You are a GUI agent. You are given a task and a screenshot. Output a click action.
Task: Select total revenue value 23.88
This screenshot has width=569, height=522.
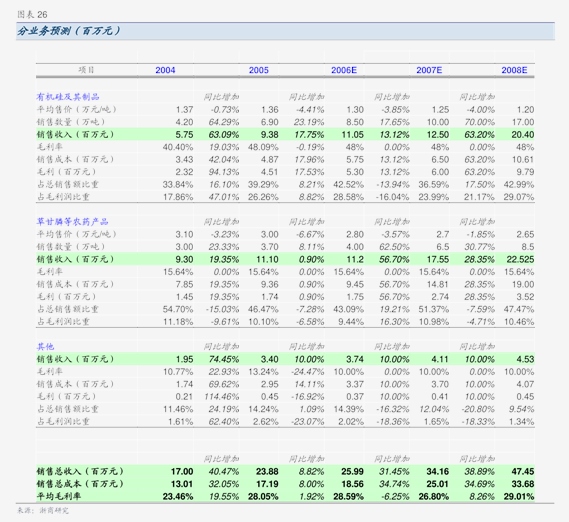point(267,472)
